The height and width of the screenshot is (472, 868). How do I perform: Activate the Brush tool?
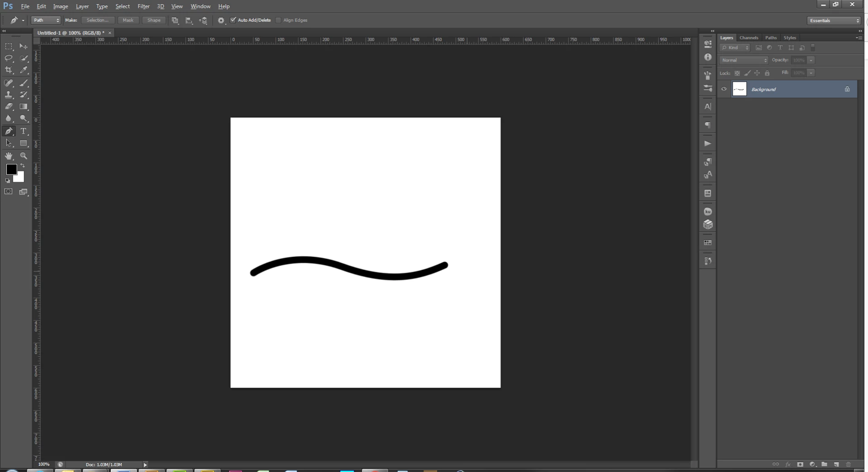pyautogui.click(x=24, y=83)
